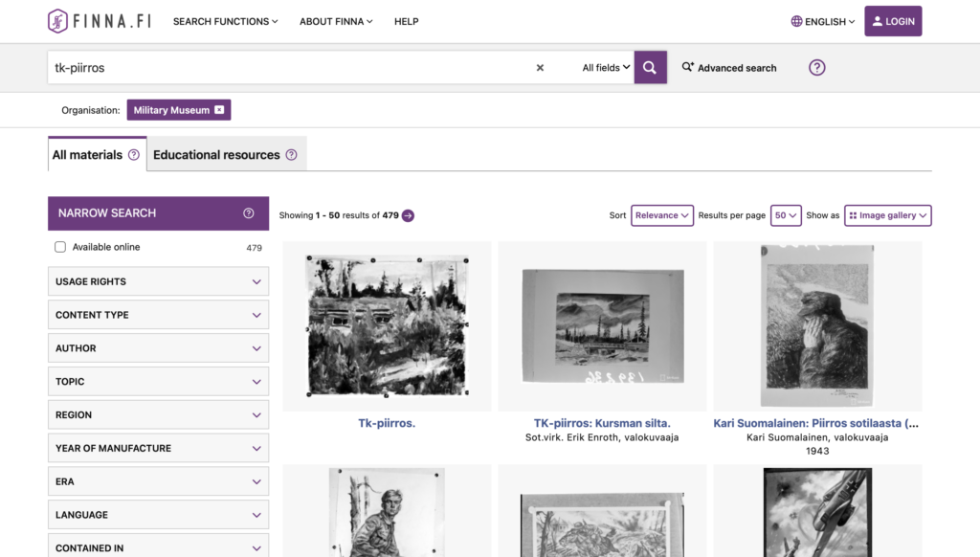Go to next results page arrow

coord(408,215)
